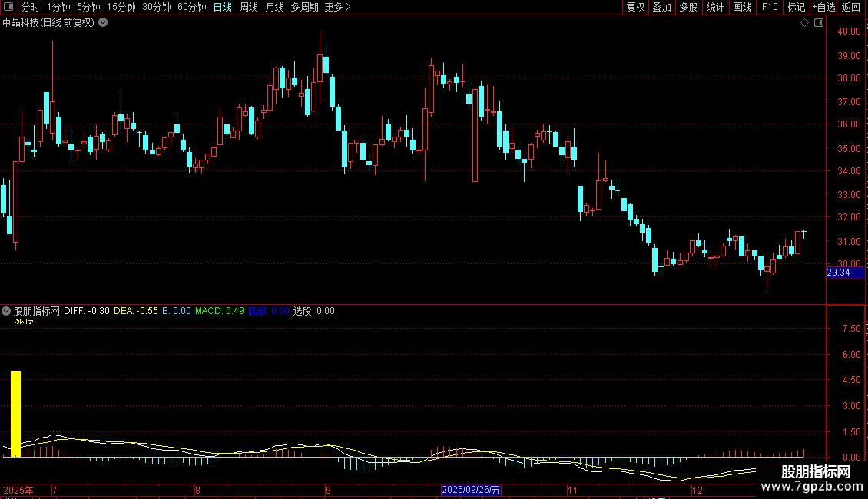This screenshot has width=868, height=499.
Task: Click the 7.50 indicator axis label
Action: (x=851, y=329)
